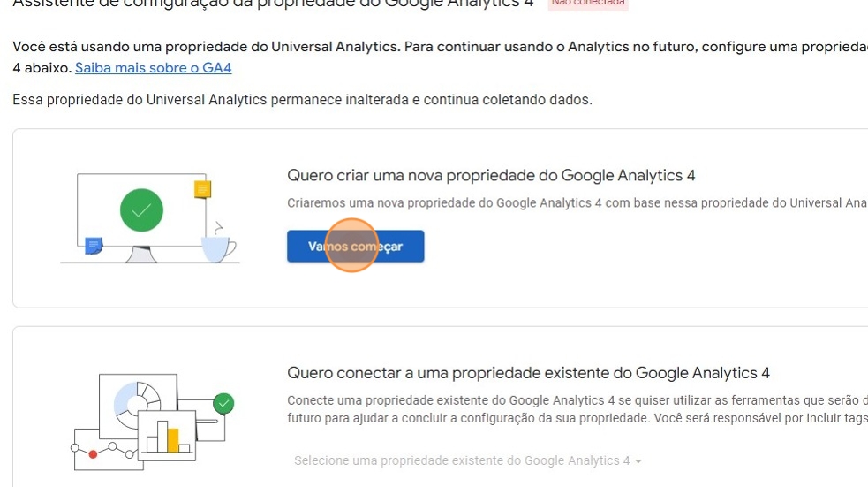
Task: Select the "Quero conectar a uma propriedade existente" heading
Action: tap(529, 372)
